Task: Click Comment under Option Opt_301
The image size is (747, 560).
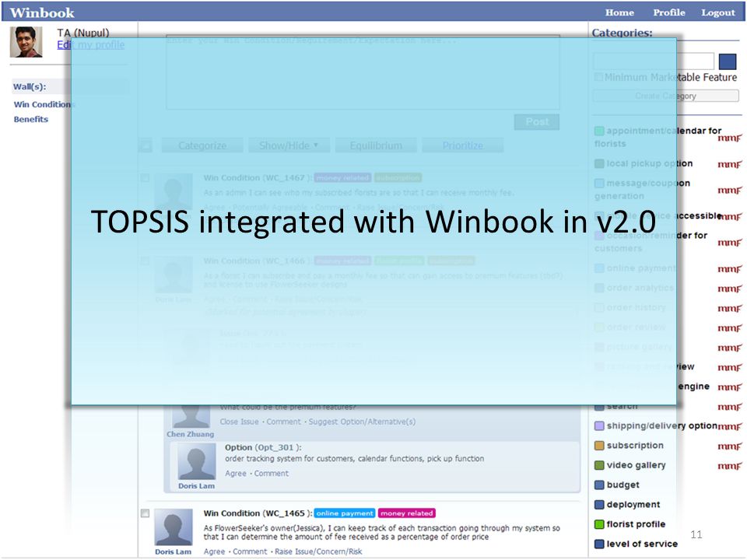Action: pos(271,474)
